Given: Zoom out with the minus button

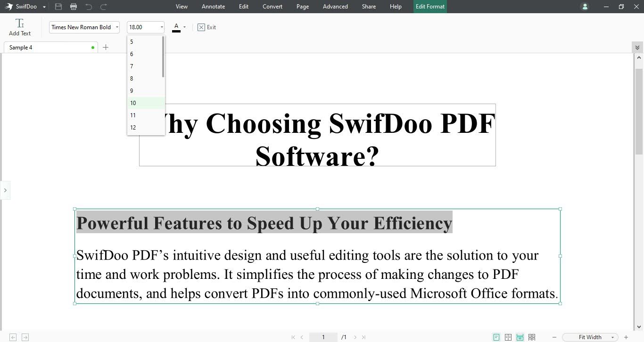Looking at the screenshot, I should click(x=554, y=337).
